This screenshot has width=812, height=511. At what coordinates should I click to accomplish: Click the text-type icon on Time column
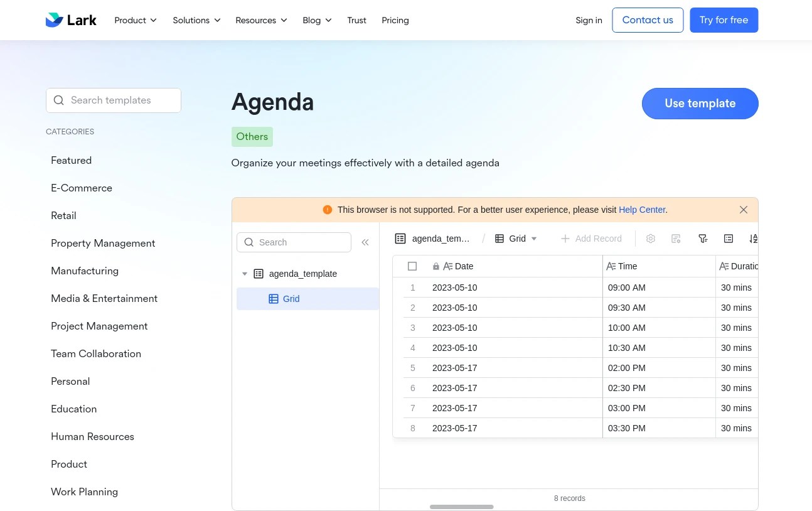tap(611, 266)
